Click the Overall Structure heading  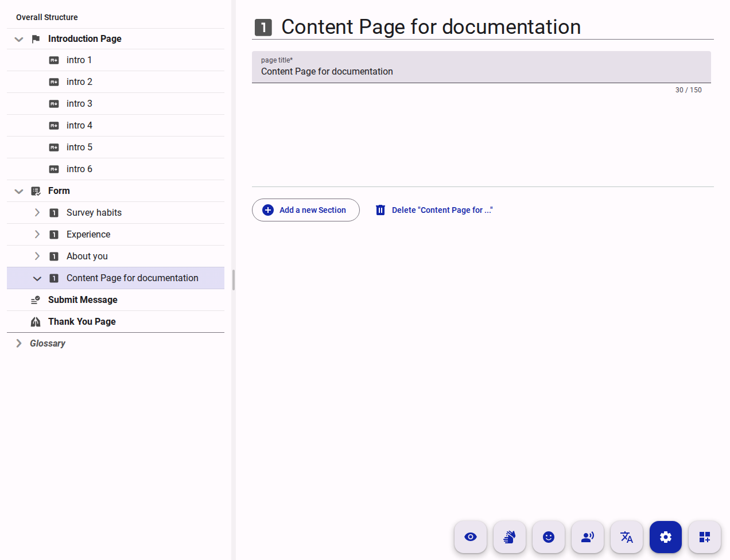[x=47, y=17]
